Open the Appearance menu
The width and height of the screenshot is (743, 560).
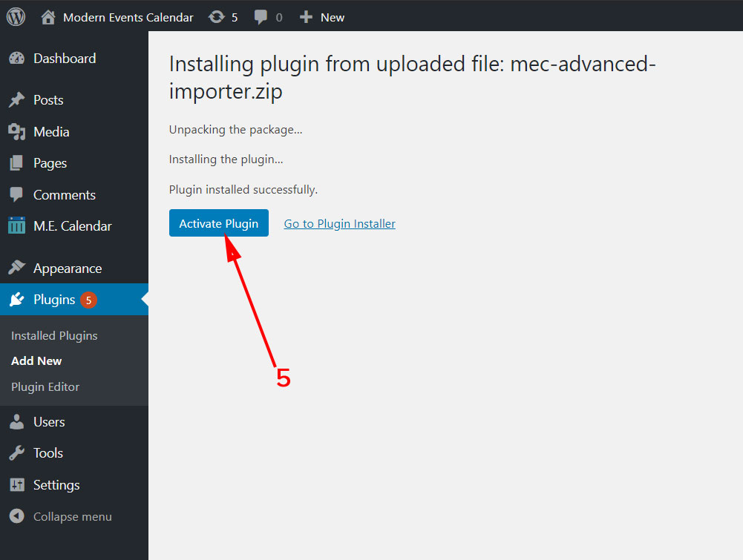68,269
